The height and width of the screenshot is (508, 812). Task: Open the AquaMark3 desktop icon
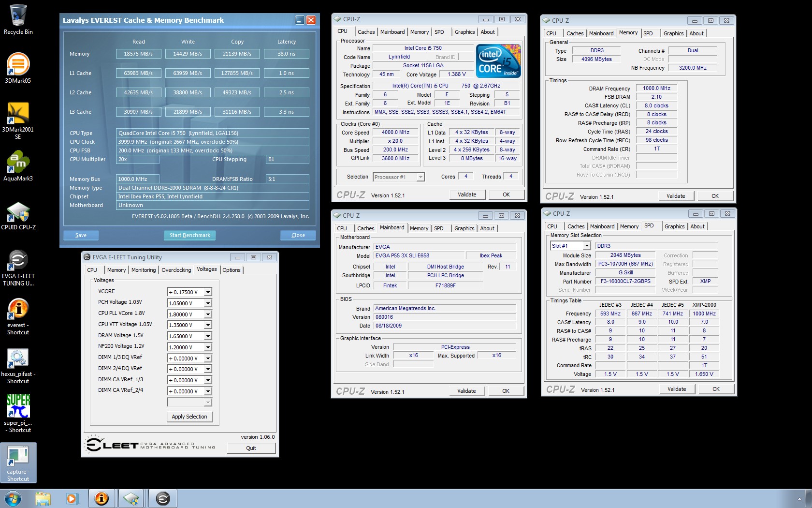pyautogui.click(x=18, y=165)
